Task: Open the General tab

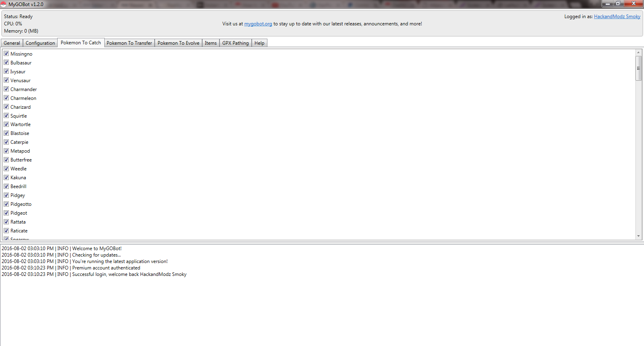Action: pos(12,43)
